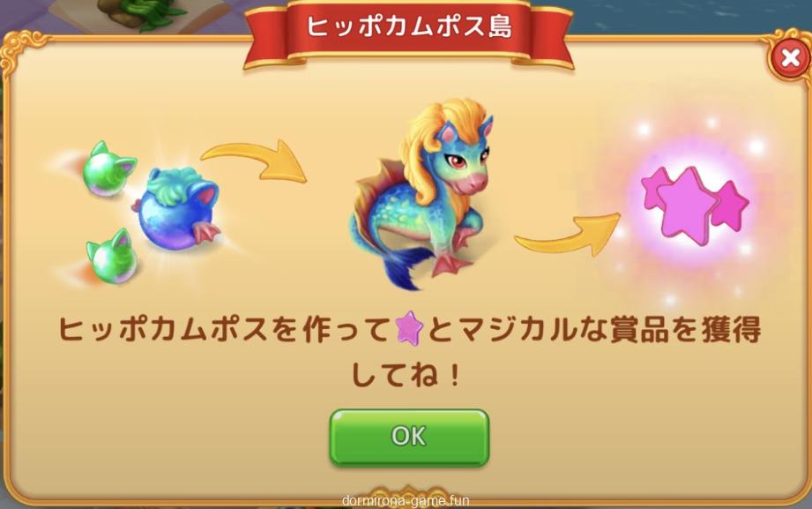This screenshot has height=509, width=812.
Task: Click the first curved yellow arrow
Action: [255, 161]
